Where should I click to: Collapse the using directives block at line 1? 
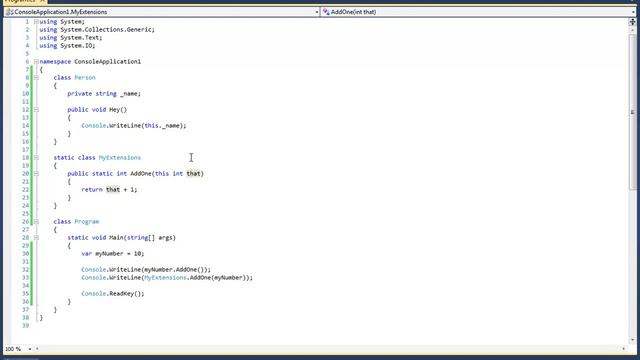pos(36,22)
